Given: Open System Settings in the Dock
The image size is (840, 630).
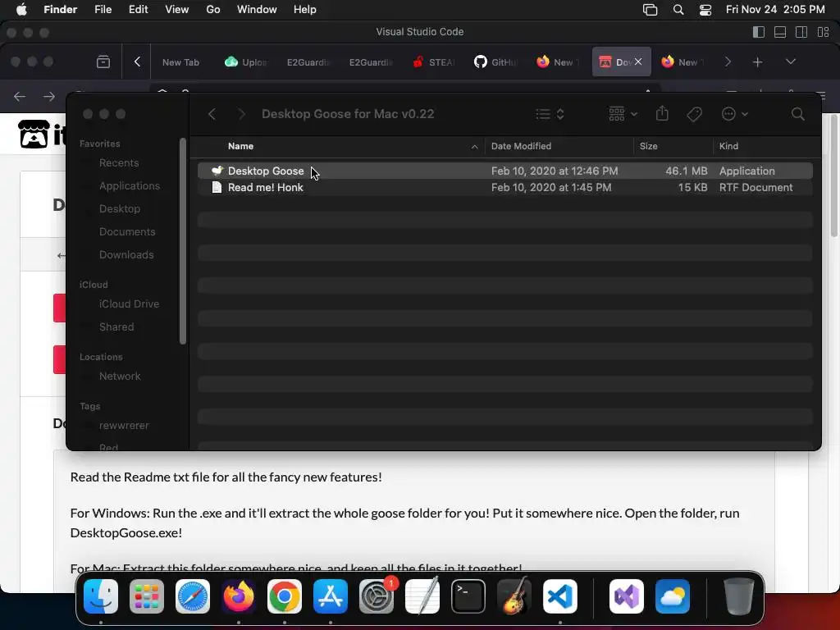Looking at the screenshot, I should pos(376,596).
